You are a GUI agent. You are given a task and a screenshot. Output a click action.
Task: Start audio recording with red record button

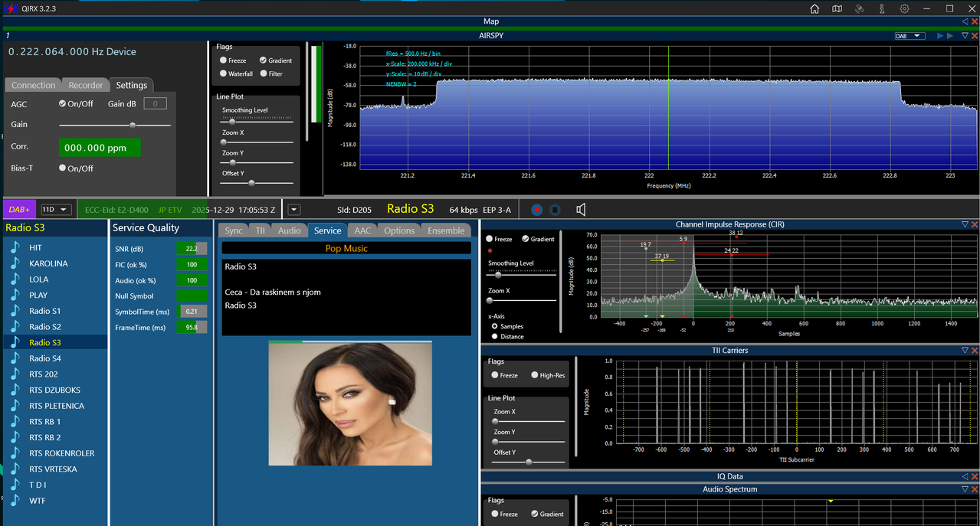[x=537, y=209]
